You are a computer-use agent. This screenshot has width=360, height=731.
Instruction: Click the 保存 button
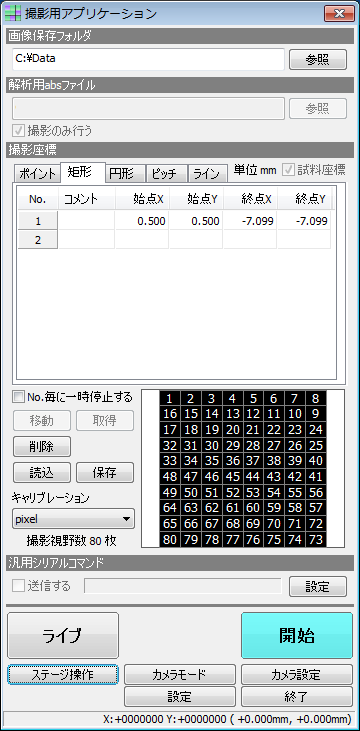click(105, 473)
